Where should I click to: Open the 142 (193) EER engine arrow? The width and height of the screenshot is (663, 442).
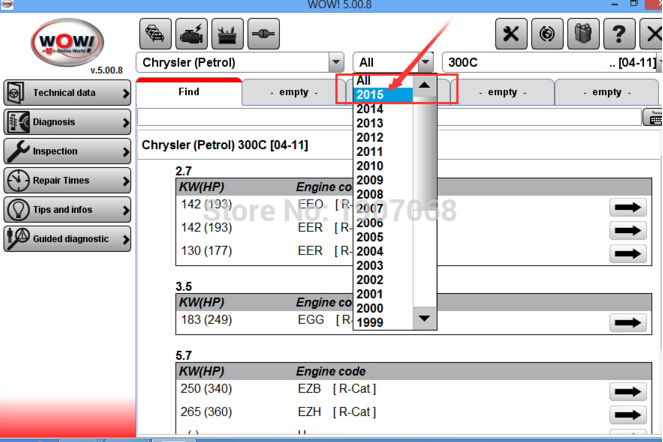click(x=628, y=231)
